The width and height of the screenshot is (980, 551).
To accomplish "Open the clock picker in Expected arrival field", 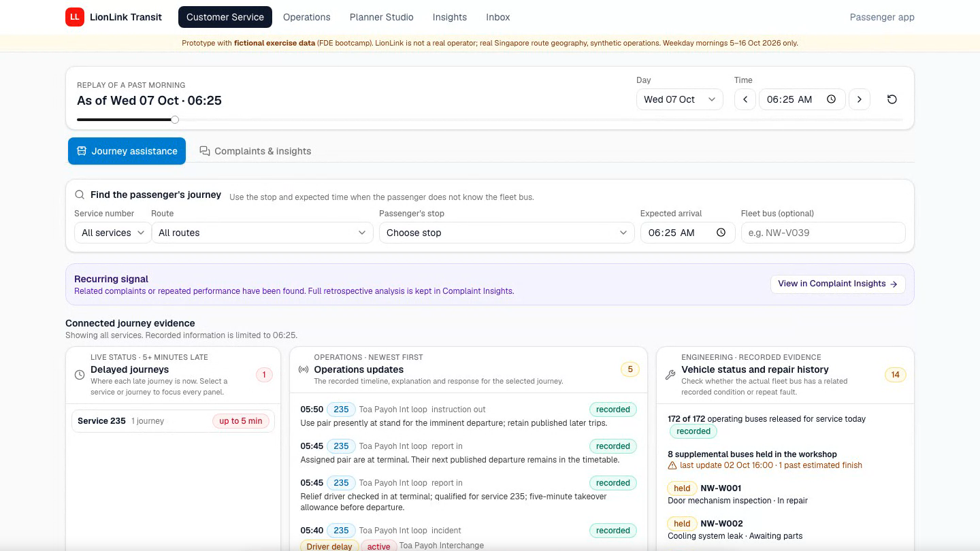I will click(721, 233).
